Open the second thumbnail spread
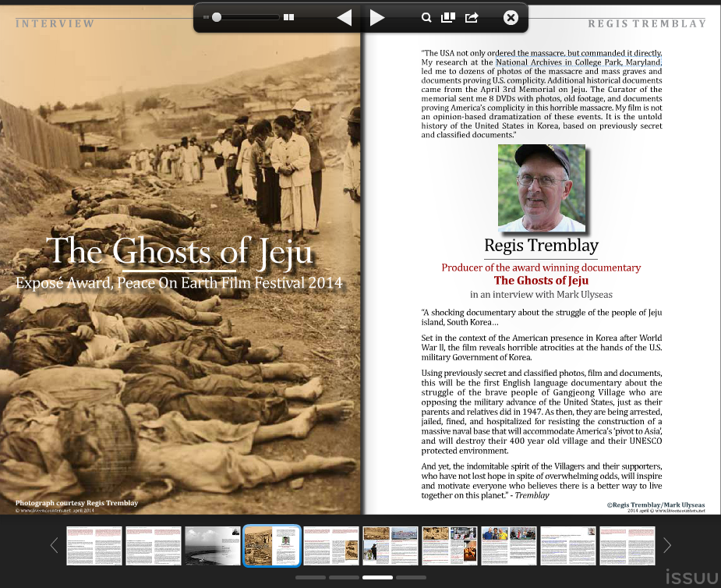721x588 pixels. click(x=154, y=546)
